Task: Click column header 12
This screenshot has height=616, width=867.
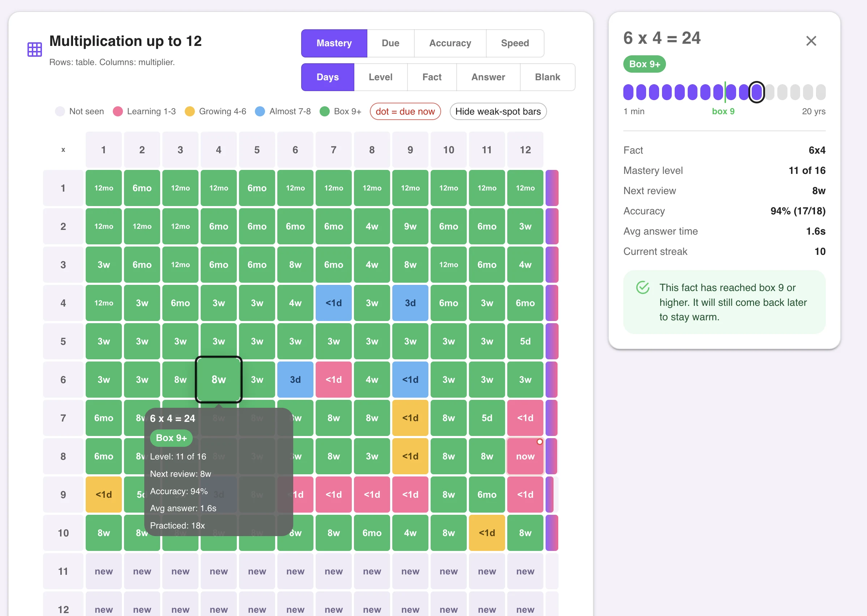Action: pos(525,150)
